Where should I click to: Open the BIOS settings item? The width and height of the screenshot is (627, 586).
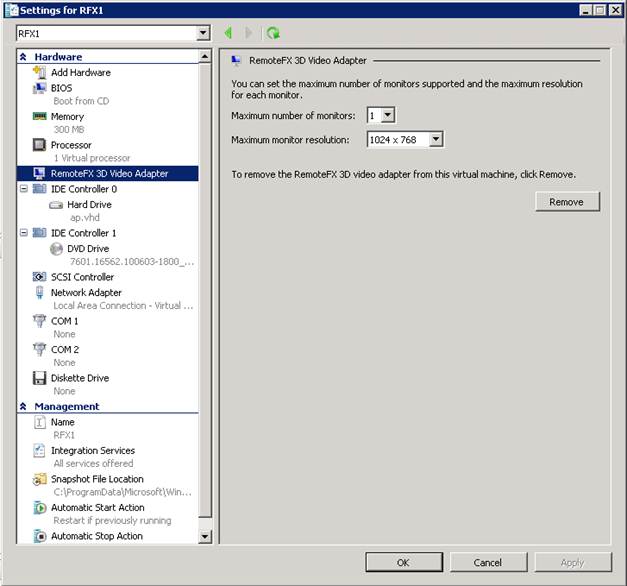click(61, 88)
